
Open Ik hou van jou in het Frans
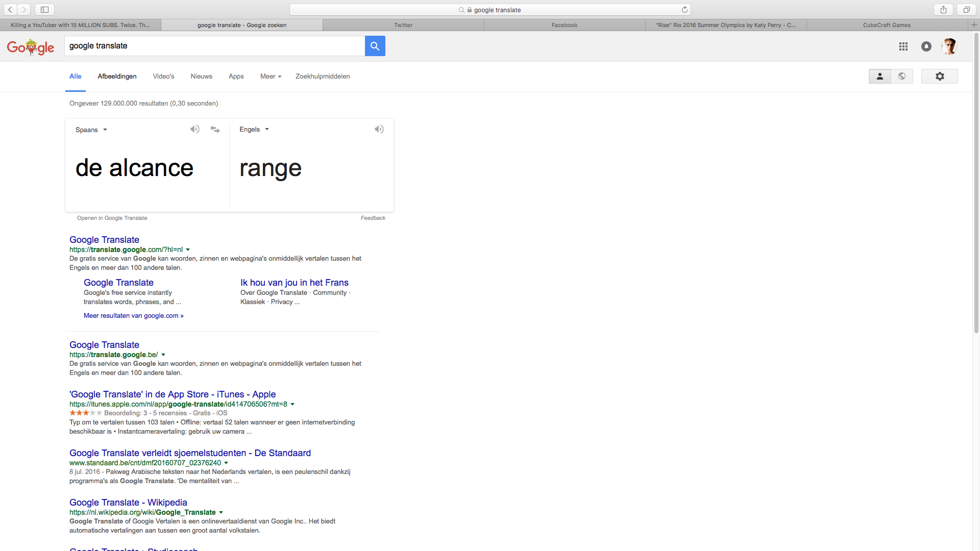point(295,283)
